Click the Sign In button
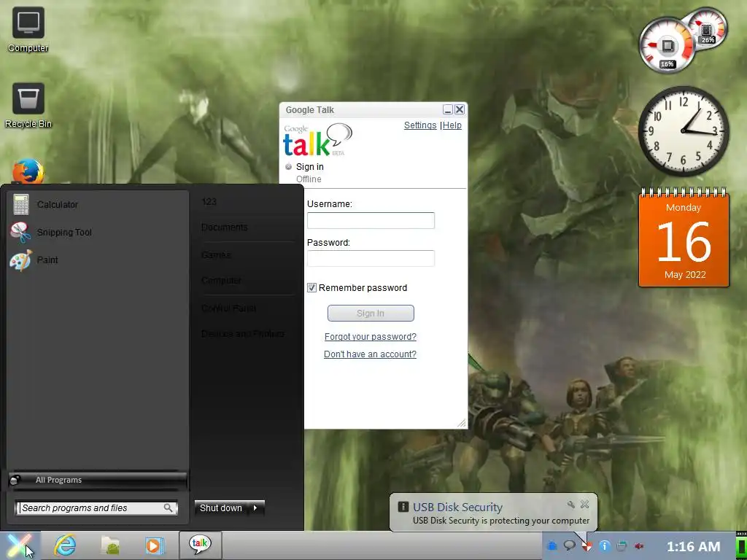This screenshot has height=560, width=747. [x=371, y=314]
